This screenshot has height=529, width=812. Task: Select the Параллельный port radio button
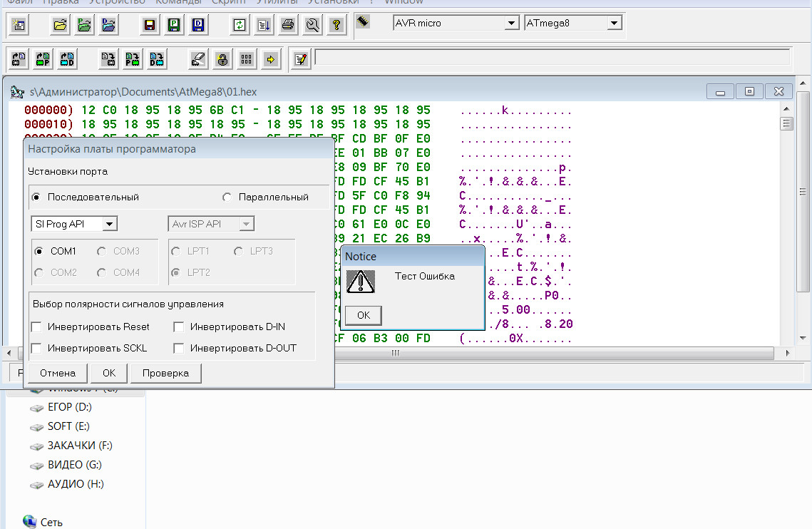pos(227,197)
